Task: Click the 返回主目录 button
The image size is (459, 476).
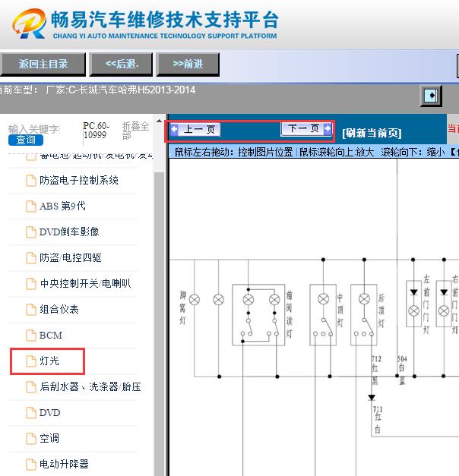Action: pyautogui.click(x=43, y=64)
